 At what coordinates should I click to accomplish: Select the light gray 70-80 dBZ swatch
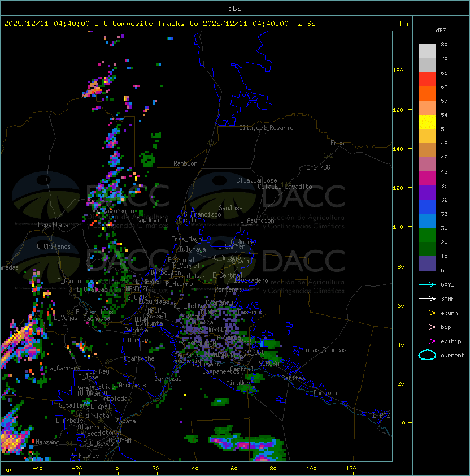pyautogui.click(x=427, y=51)
